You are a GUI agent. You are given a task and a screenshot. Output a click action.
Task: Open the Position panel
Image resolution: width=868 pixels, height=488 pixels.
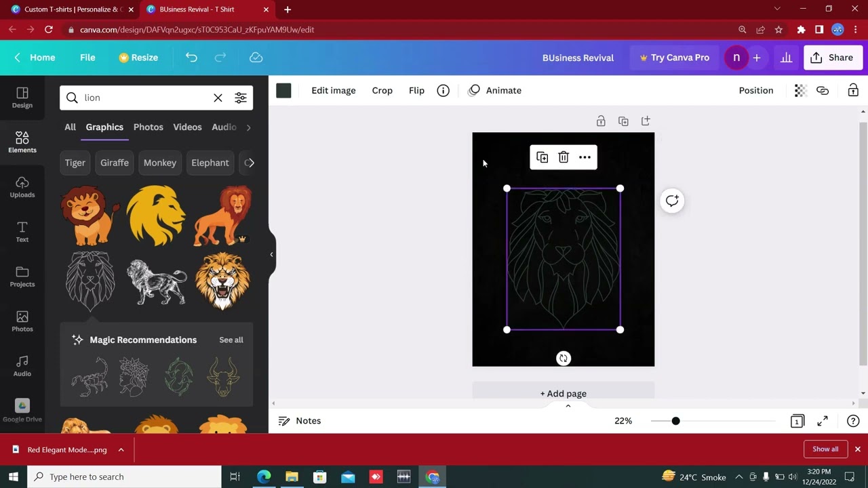point(756,90)
